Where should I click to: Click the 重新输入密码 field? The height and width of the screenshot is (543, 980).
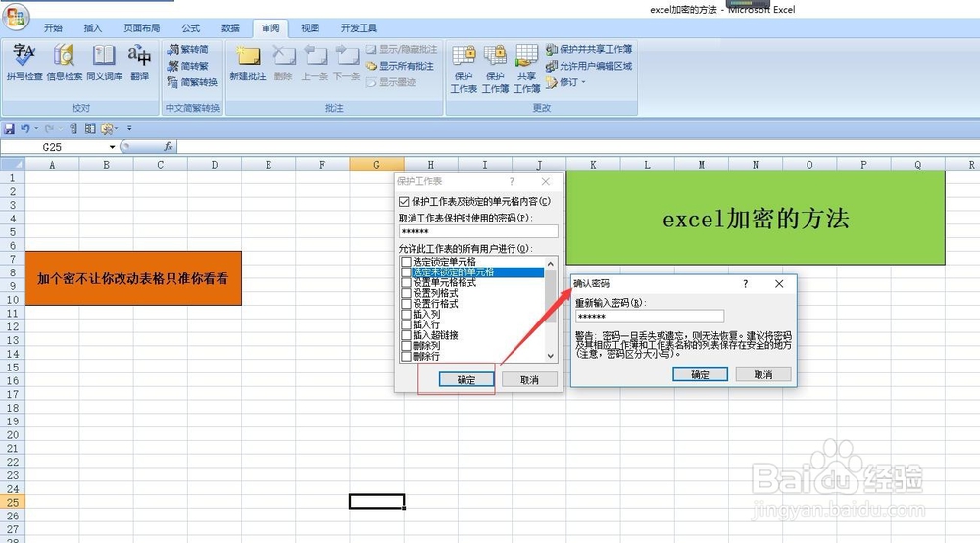[x=650, y=317]
